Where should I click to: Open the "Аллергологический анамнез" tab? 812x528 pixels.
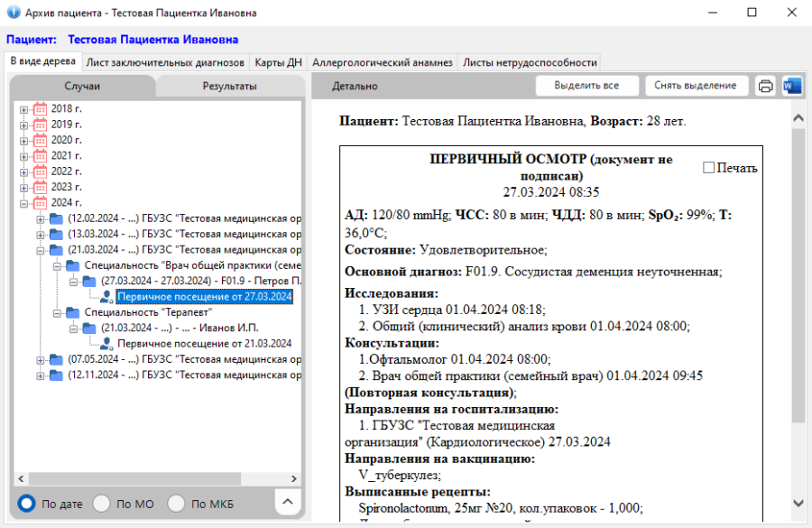[x=383, y=62]
